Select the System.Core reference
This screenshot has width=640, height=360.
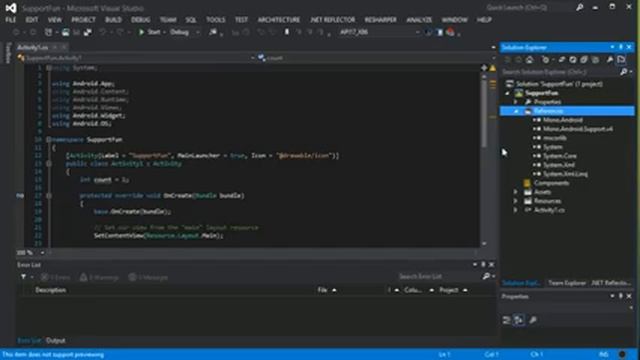pyautogui.click(x=559, y=156)
